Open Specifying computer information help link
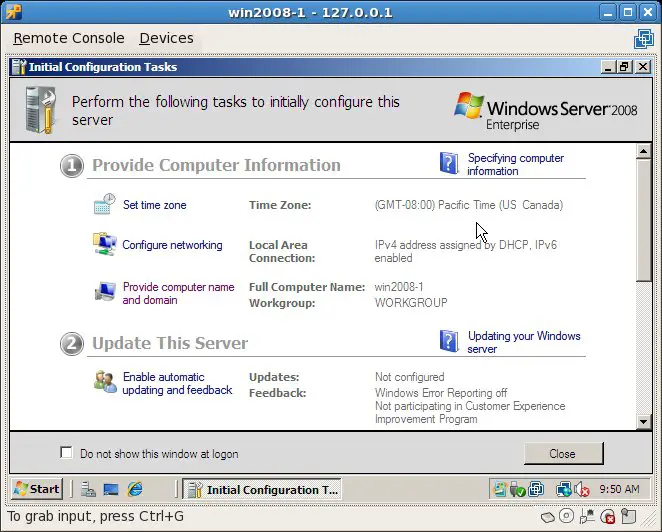 point(515,164)
